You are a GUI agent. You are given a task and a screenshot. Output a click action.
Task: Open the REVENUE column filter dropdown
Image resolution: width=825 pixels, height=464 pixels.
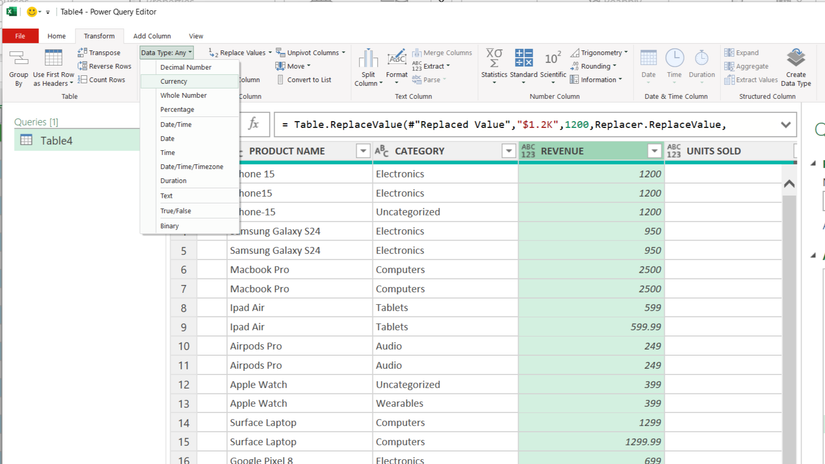pyautogui.click(x=654, y=151)
